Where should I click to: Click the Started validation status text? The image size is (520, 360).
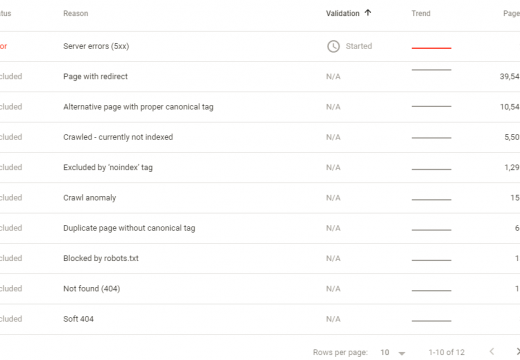point(359,46)
